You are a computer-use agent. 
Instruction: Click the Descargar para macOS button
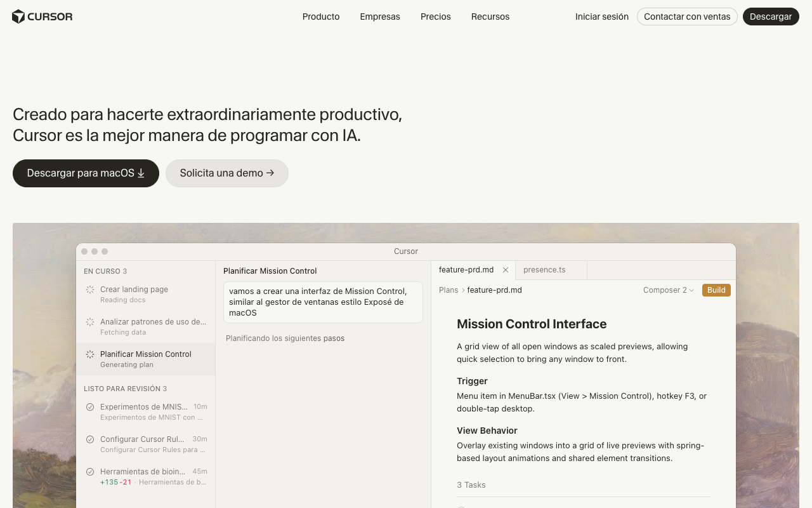point(86,173)
